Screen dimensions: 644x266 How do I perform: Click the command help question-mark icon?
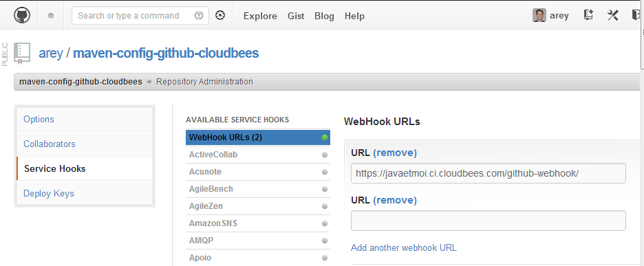(199, 16)
